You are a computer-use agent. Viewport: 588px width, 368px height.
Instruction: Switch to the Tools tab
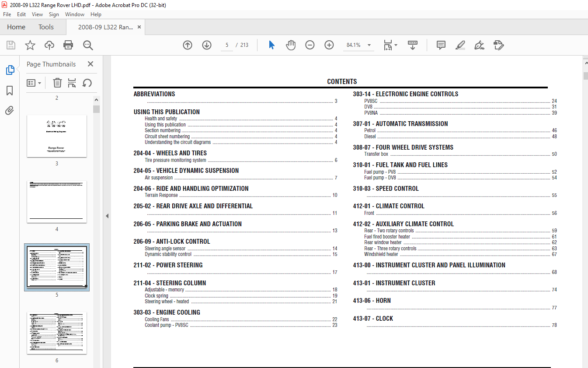pyautogui.click(x=46, y=27)
